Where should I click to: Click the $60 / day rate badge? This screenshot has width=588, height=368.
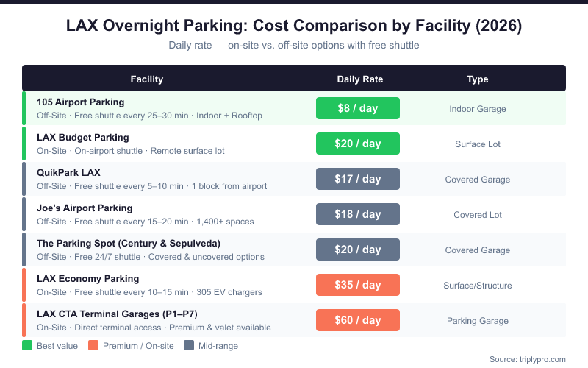358,320
